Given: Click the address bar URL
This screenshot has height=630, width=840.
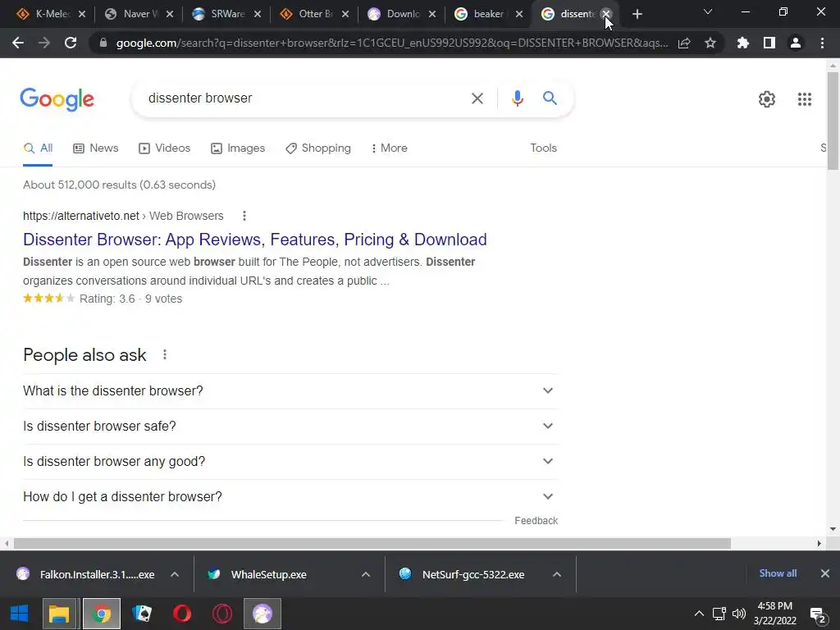Looking at the screenshot, I should pyautogui.click(x=392, y=43).
